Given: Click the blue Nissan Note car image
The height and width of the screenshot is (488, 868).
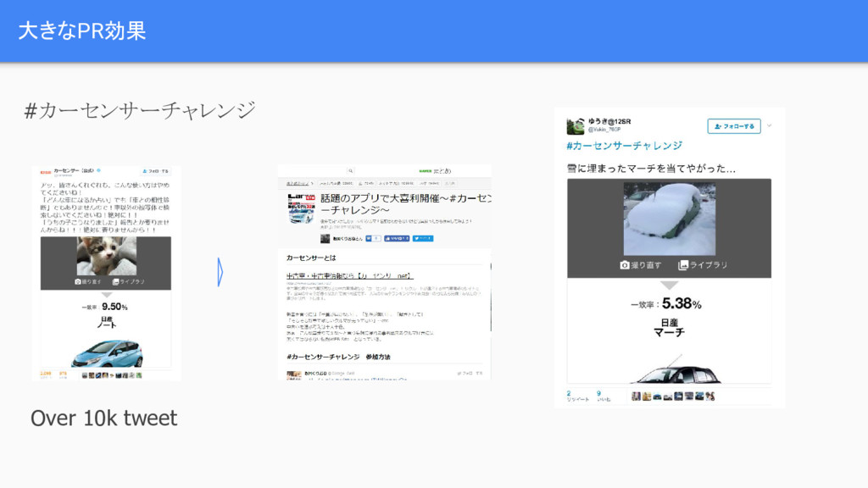Looking at the screenshot, I should (x=108, y=353).
